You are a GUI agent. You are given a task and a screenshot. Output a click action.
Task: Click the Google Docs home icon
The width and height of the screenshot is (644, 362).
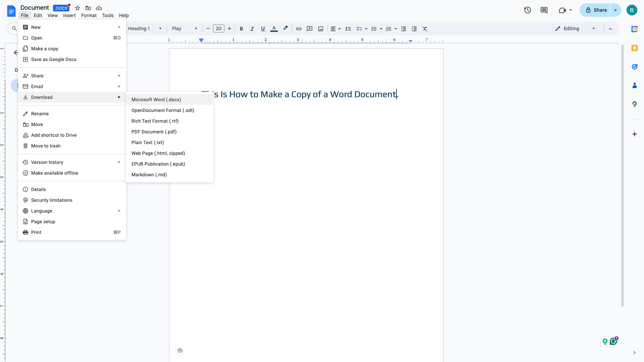(11, 11)
